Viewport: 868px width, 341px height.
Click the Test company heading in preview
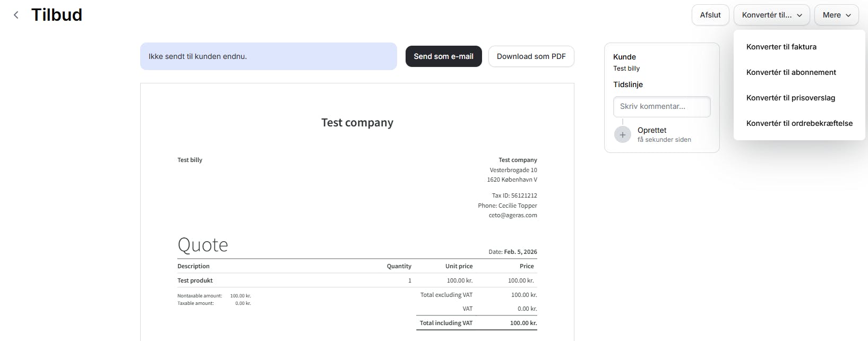357,123
